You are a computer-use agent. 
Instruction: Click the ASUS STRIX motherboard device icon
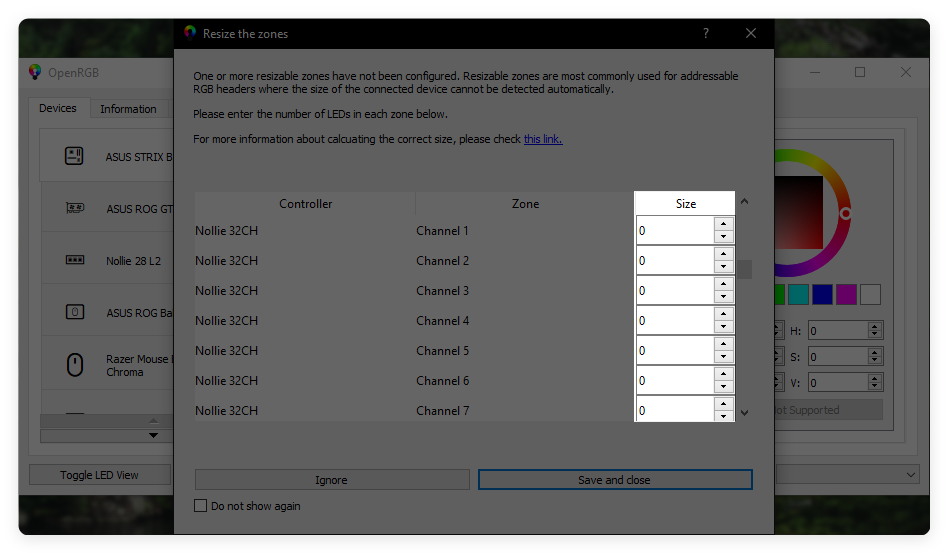click(74, 156)
